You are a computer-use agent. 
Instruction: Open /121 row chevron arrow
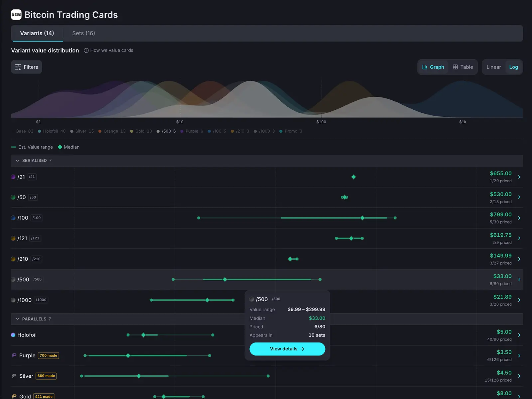coord(519,238)
